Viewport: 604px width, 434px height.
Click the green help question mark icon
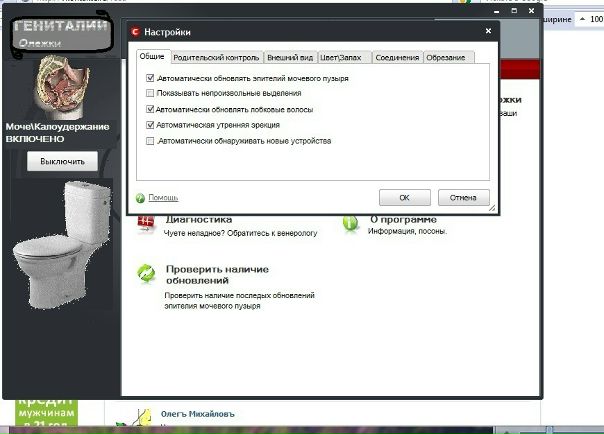point(140,198)
